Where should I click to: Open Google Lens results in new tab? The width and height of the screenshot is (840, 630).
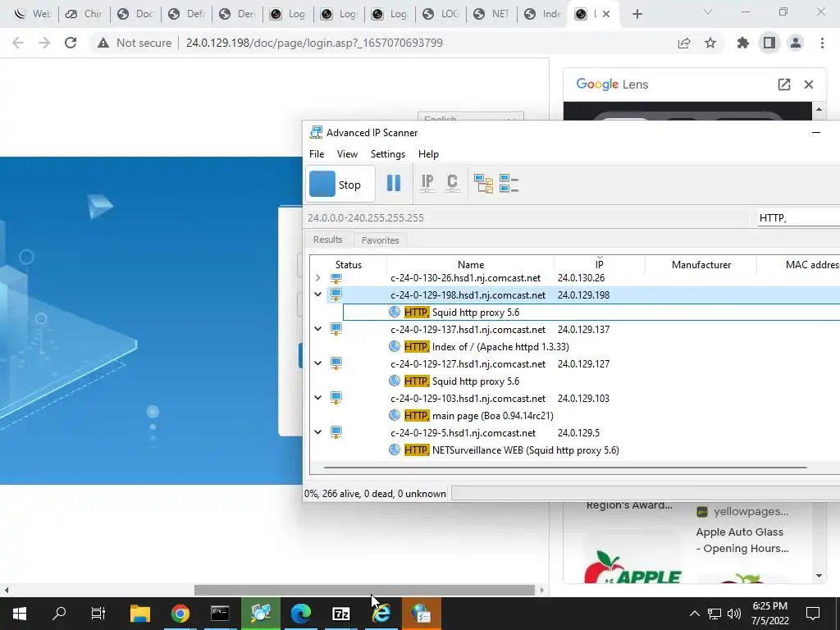[783, 84]
